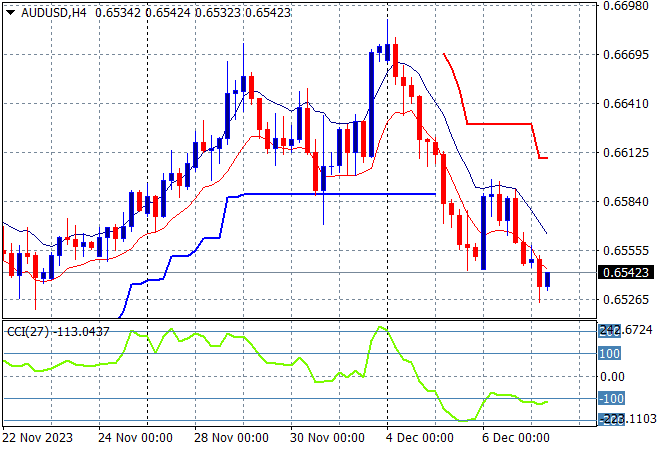660x450 pixels.
Task: Click the CCI 100 level marker
Action: click(x=610, y=353)
